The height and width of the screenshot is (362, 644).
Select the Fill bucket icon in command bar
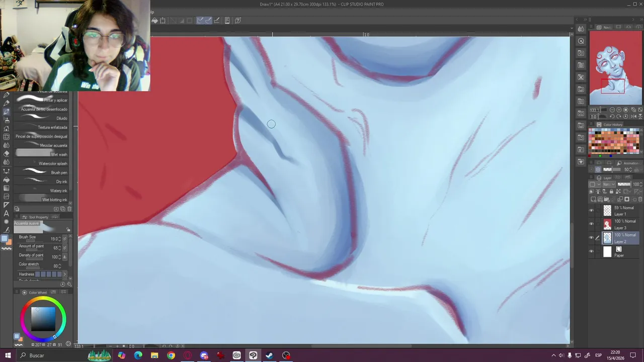pyautogui.click(x=155, y=21)
